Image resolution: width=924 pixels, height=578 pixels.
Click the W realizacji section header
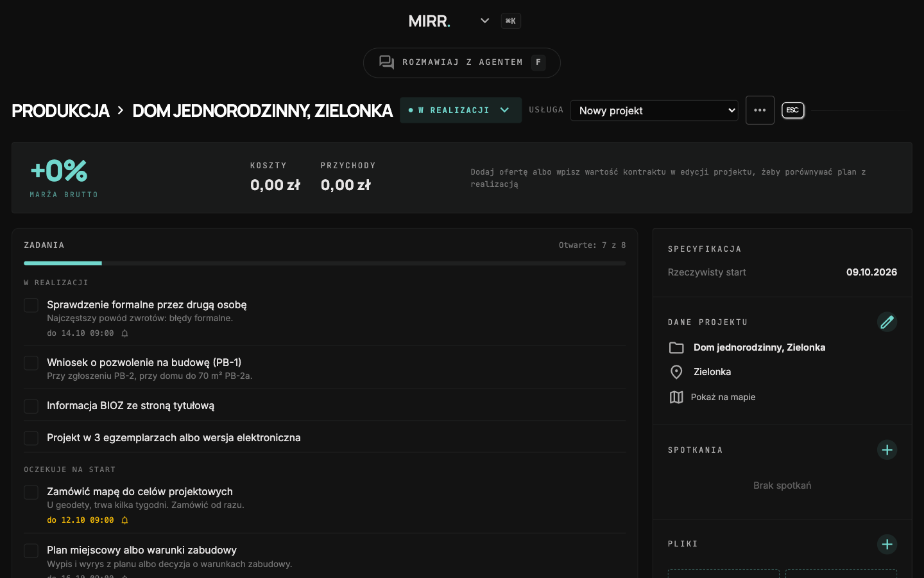pyautogui.click(x=56, y=283)
